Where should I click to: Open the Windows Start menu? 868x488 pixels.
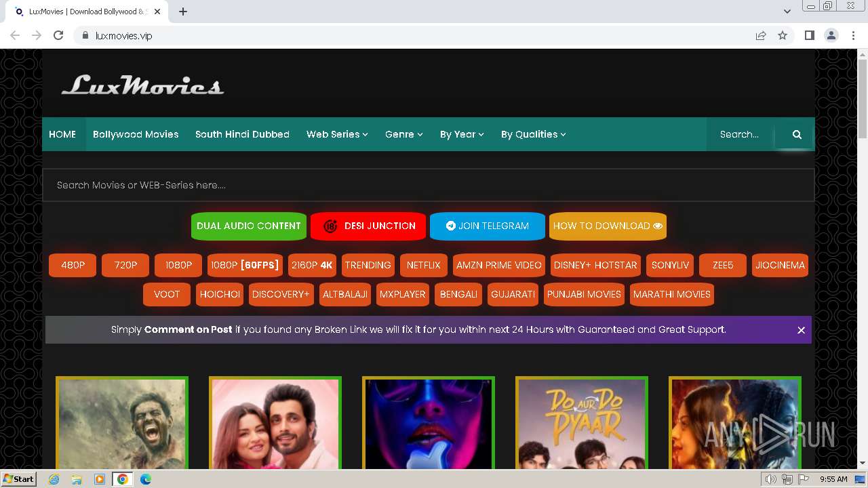click(x=19, y=479)
